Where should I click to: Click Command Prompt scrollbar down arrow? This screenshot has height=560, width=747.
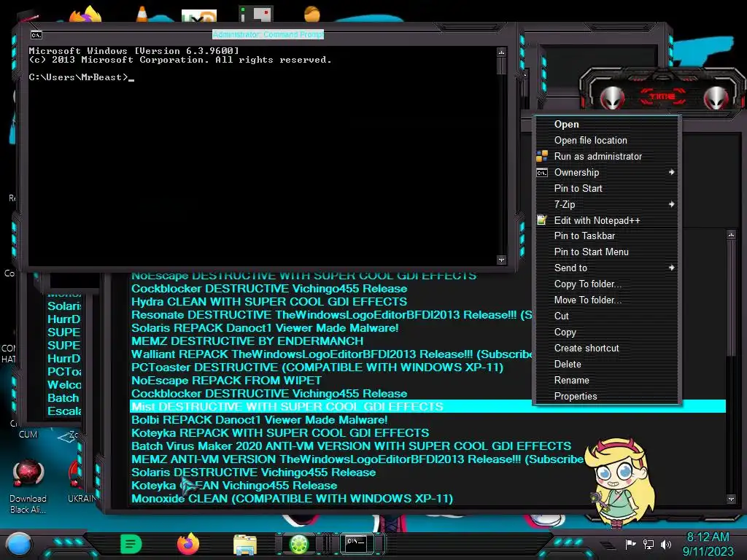pyautogui.click(x=501, y=260)
